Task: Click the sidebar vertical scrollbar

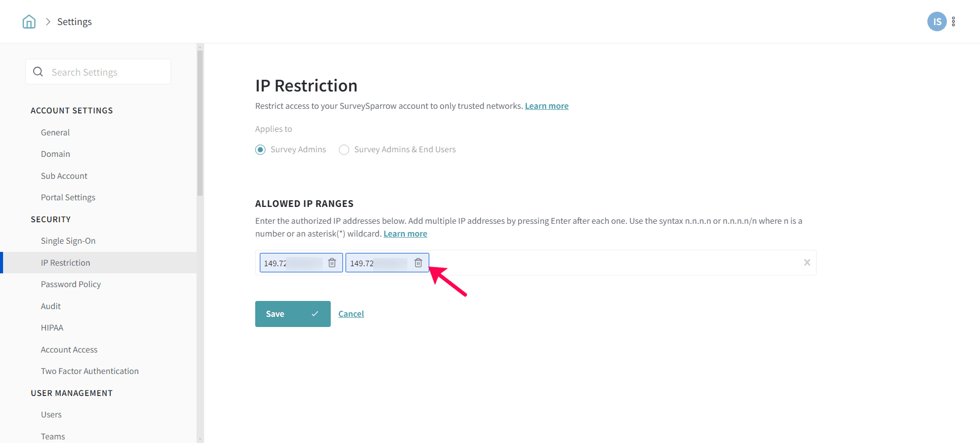Action: click(200, 123)
